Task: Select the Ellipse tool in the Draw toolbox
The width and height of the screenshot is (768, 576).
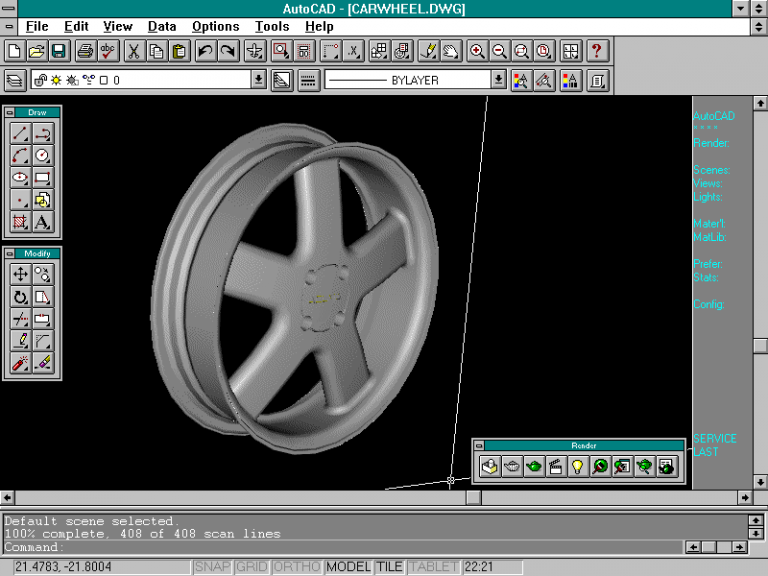Action: [x=21, y=178]
